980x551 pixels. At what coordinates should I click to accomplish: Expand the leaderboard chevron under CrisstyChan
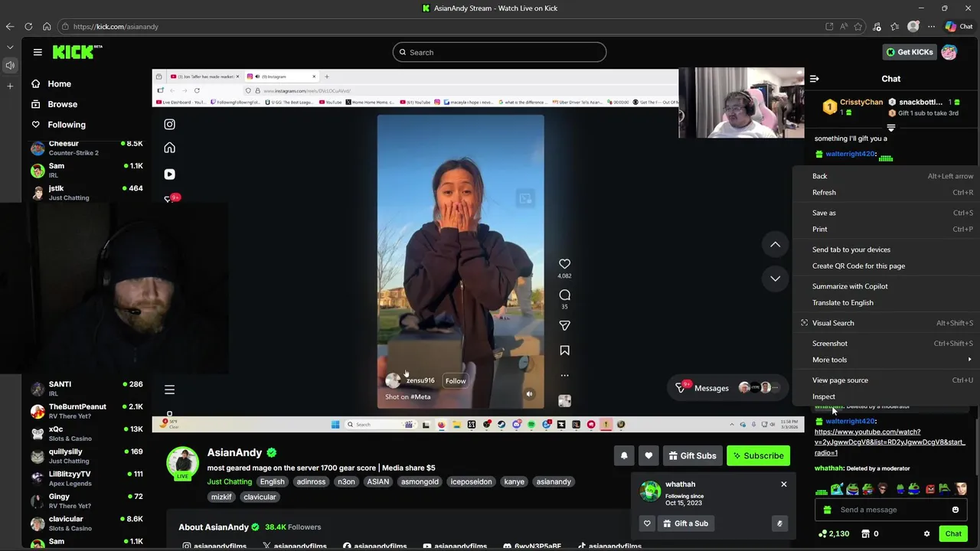pos(890,129)
